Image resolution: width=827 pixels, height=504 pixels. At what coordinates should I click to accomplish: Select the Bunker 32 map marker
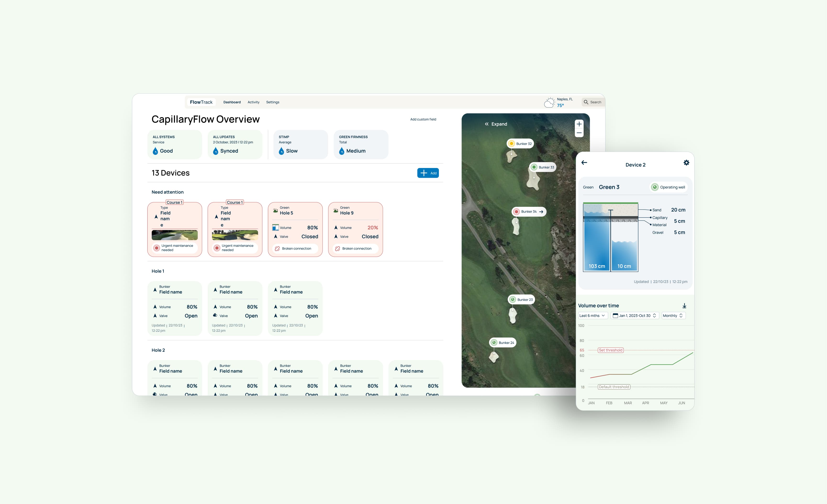520,144
